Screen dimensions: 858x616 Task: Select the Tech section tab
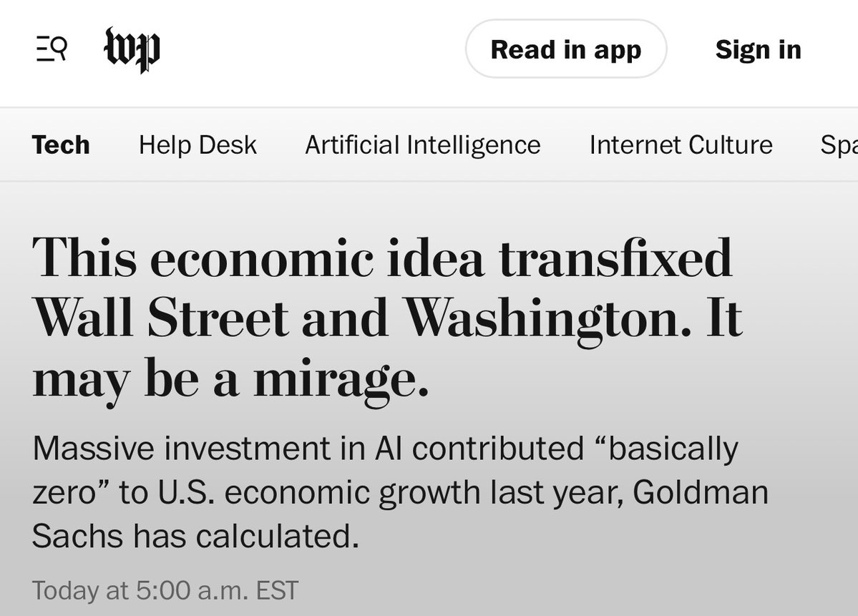[61, 145]
